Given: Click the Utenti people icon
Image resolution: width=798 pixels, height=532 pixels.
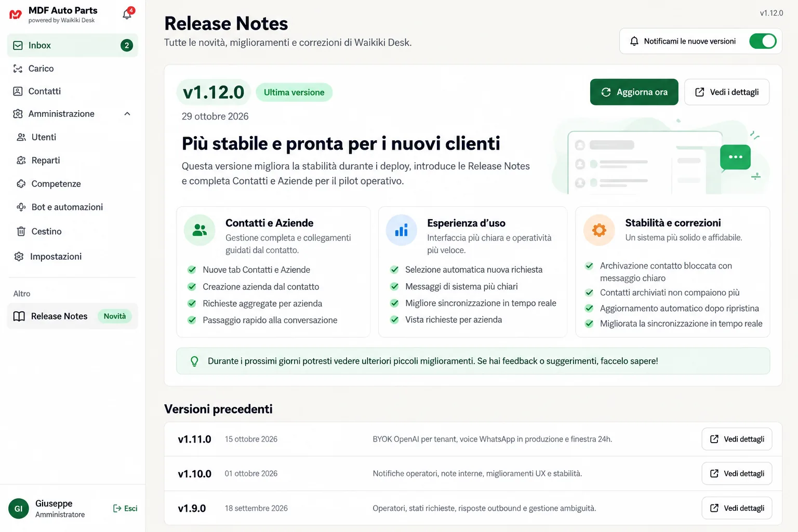Looking at the screenshot, I should 21,137.
